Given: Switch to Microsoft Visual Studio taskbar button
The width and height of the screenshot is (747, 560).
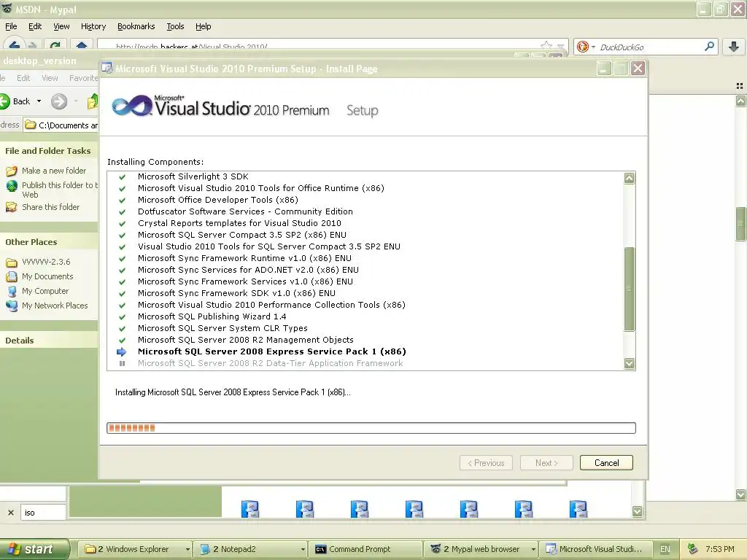Looking at the screenshot, I should [x=595, y=549].
